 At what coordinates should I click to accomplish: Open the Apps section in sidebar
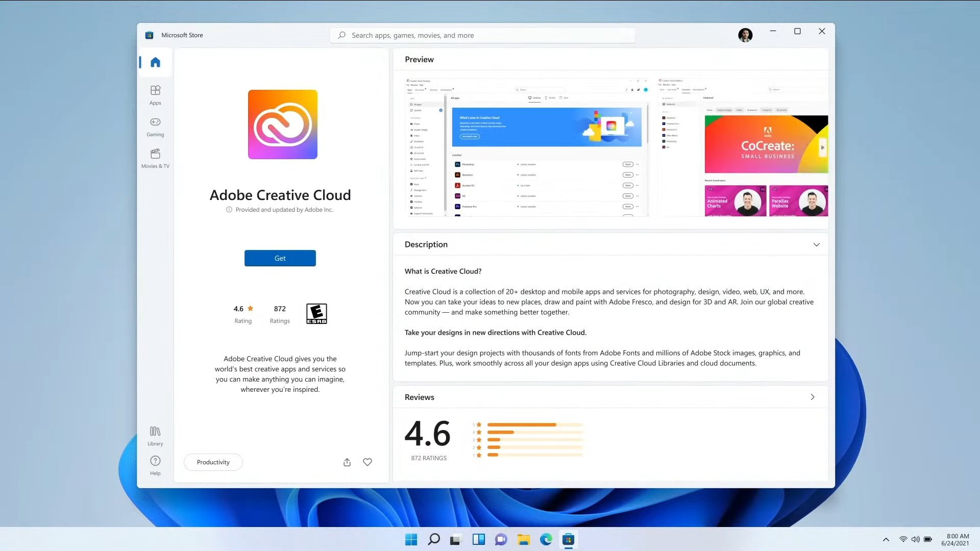[x=155, y=94]
